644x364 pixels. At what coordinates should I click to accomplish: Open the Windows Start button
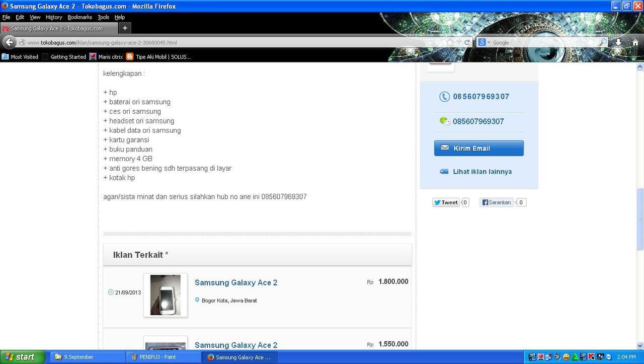(23, 357)
